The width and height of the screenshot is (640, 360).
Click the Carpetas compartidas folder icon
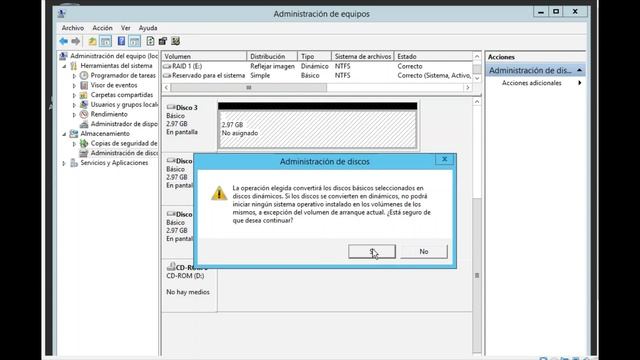pos(84,95)
